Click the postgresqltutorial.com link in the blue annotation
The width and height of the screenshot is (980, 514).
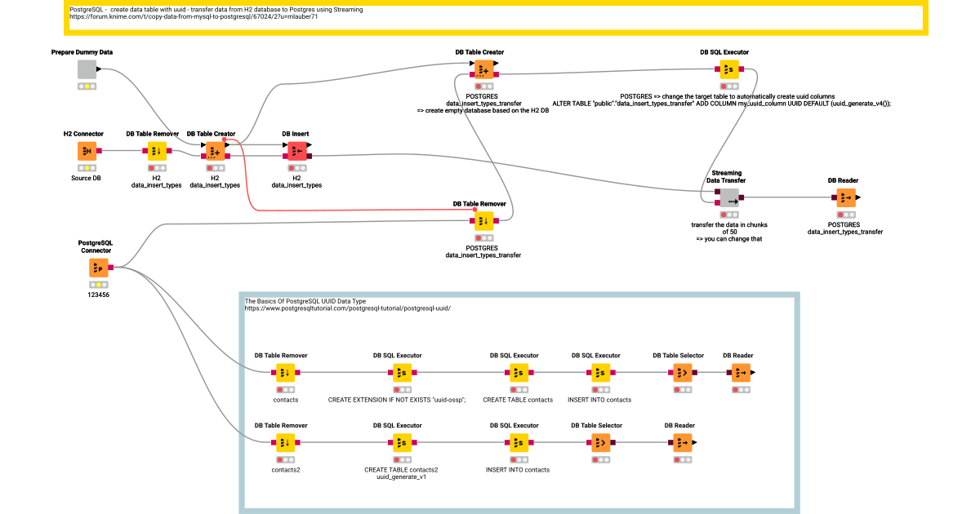(x=345, y=308)
